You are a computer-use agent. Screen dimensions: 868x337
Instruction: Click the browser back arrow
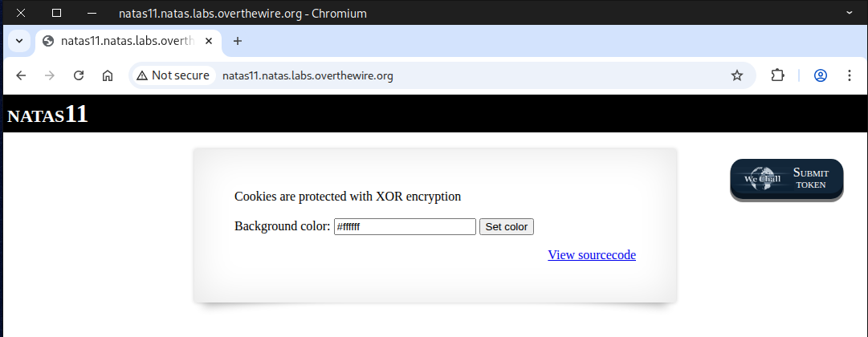pyautogui.click(x=22, y=75)
